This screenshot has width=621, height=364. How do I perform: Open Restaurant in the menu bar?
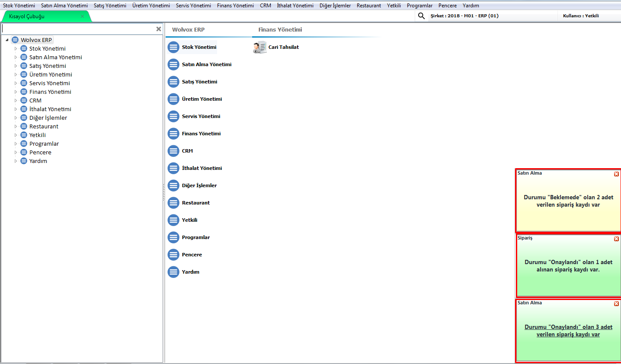point(369,6)
